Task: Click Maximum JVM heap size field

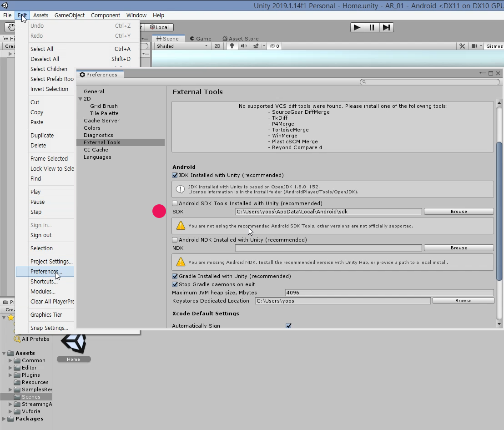Action: [x=389, y=292]
